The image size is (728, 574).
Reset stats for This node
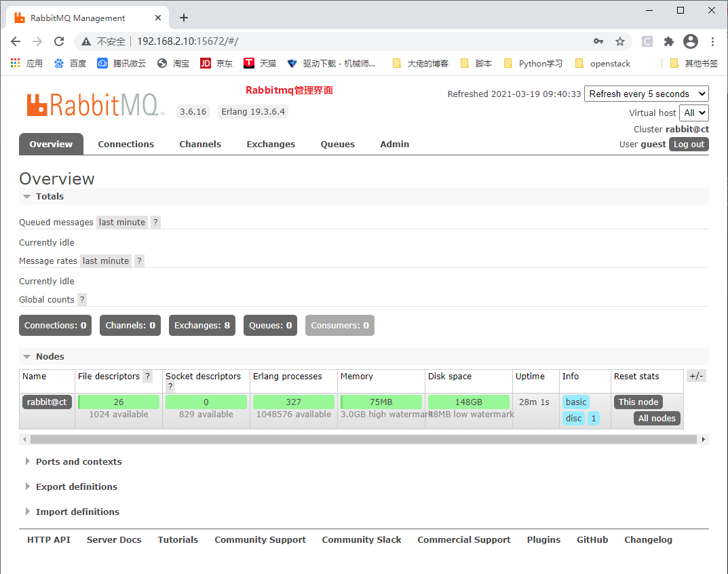638,402
